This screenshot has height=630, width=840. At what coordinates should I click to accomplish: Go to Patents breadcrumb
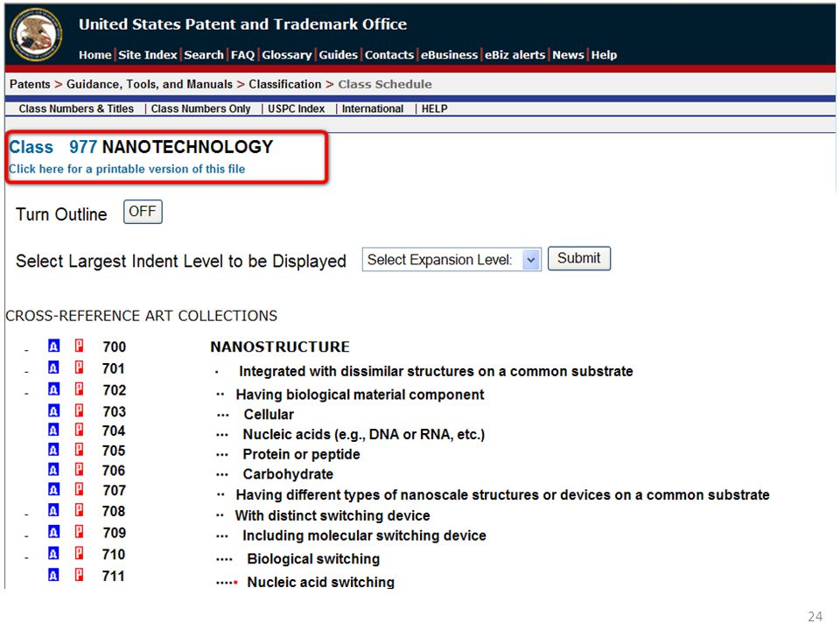coord(30,84)
